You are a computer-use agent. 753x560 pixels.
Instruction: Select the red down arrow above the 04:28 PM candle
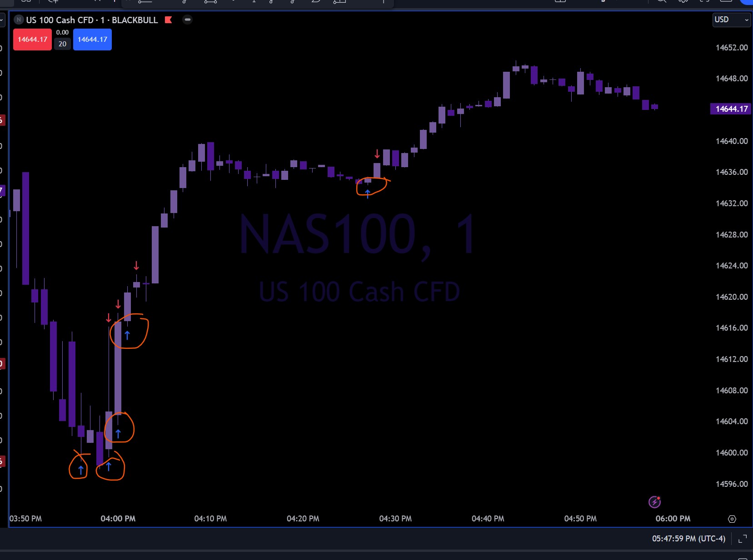(x=377, y=154)
